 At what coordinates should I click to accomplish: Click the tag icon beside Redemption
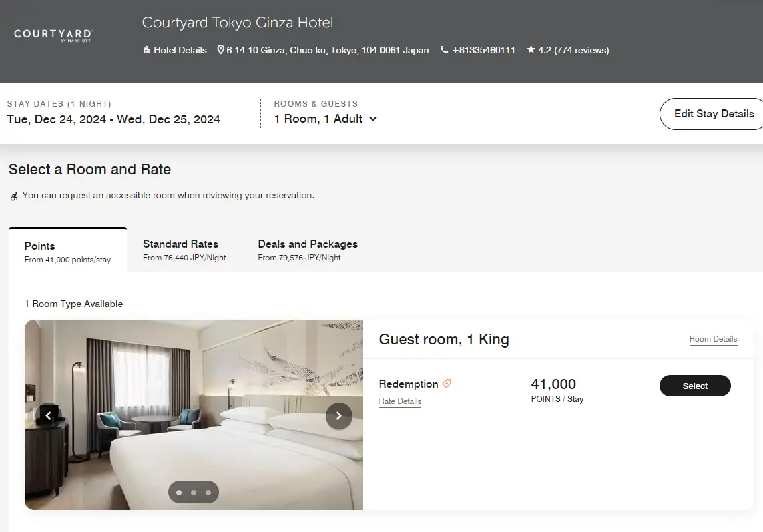coord(447,384)
